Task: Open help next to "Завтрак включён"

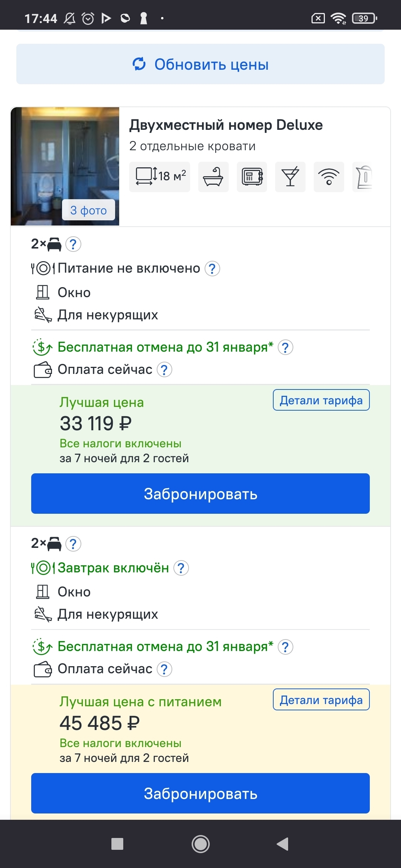Action: coord(181,568)
